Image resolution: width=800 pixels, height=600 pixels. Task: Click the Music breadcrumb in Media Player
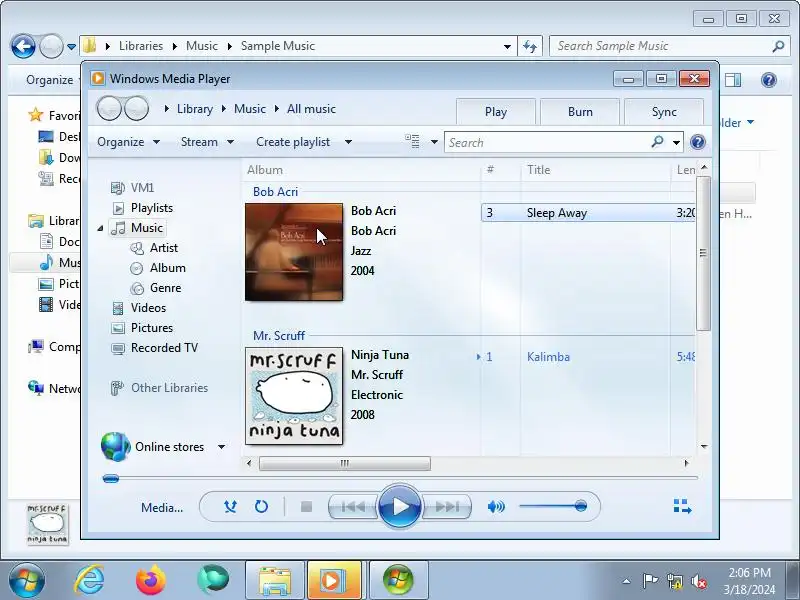coord(250,109)
